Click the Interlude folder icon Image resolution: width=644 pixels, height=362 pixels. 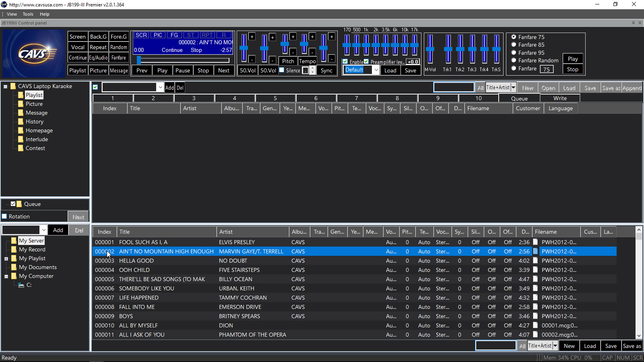21,139
